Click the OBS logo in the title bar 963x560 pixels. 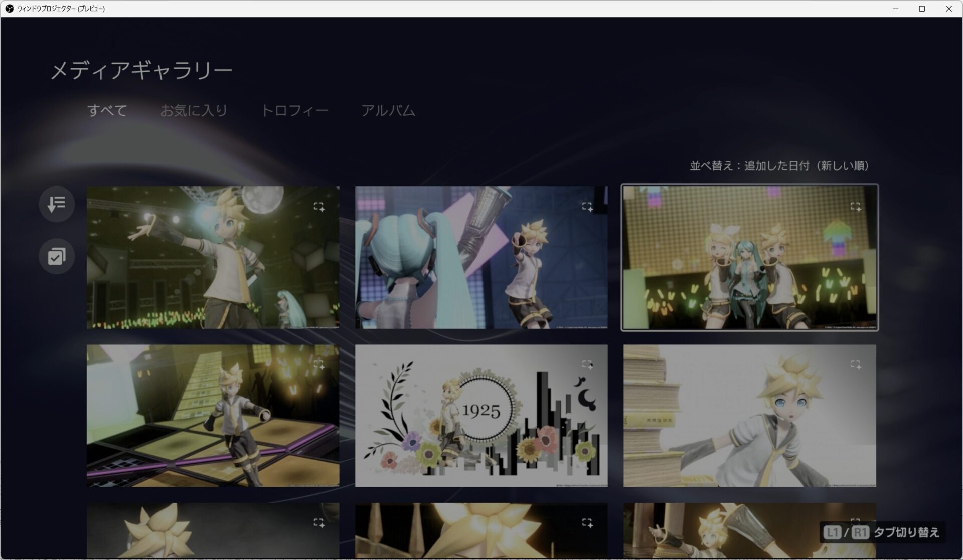(x=9, y=9)
